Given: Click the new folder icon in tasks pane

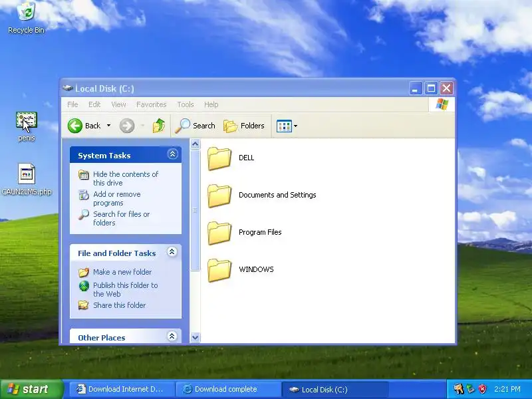Looking at the screenshot, I should (x=84, y=272).
